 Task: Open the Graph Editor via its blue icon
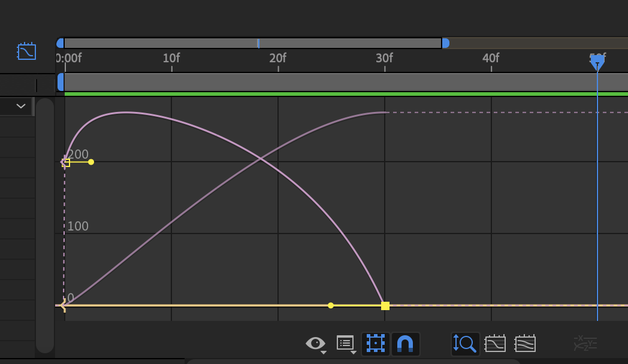26,51
